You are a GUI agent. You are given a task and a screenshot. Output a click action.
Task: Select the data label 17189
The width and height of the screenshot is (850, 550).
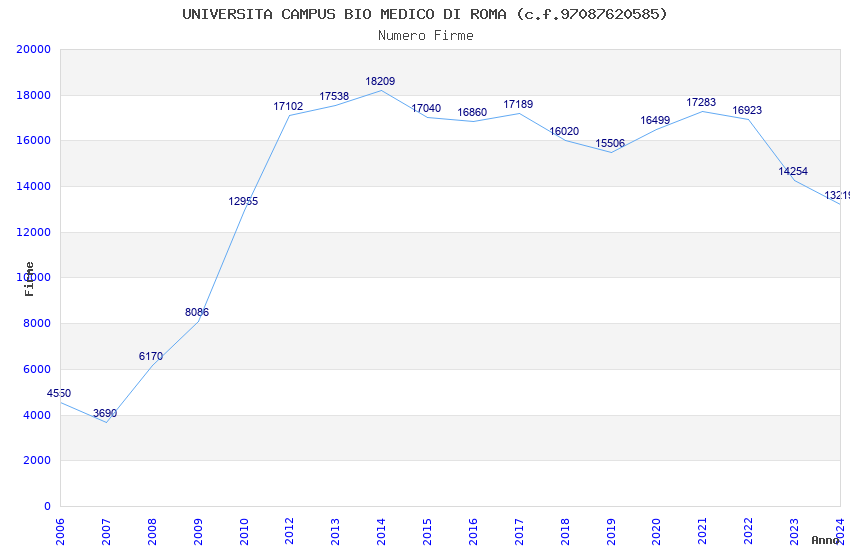(x=518, y=104)
